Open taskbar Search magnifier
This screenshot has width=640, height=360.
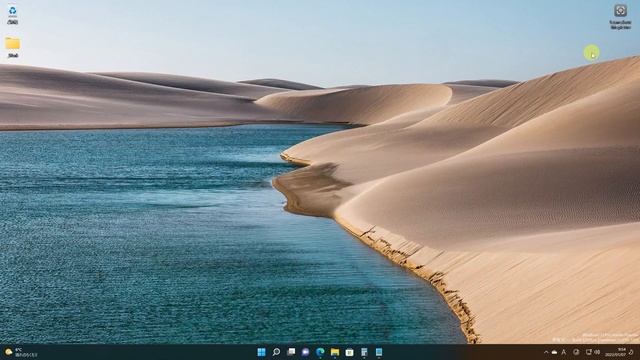point(276,352)
